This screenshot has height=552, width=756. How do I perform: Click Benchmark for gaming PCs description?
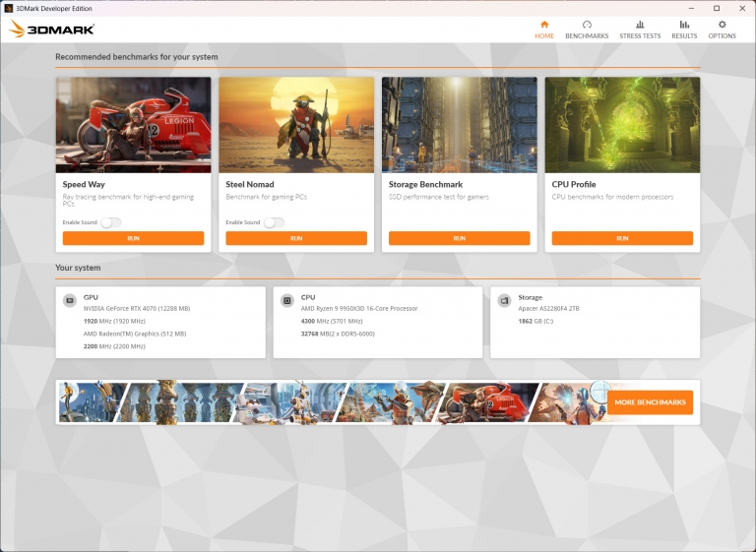point(266,197)
